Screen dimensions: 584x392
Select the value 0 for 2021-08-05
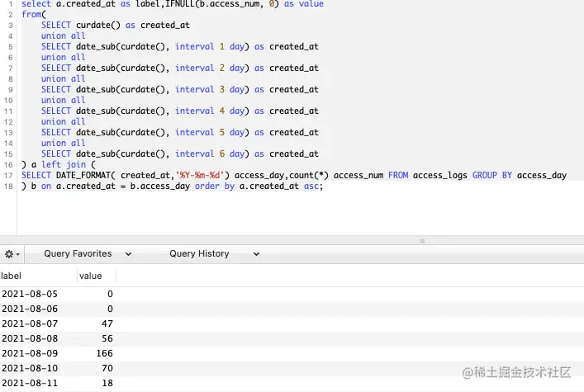(110, 294)
